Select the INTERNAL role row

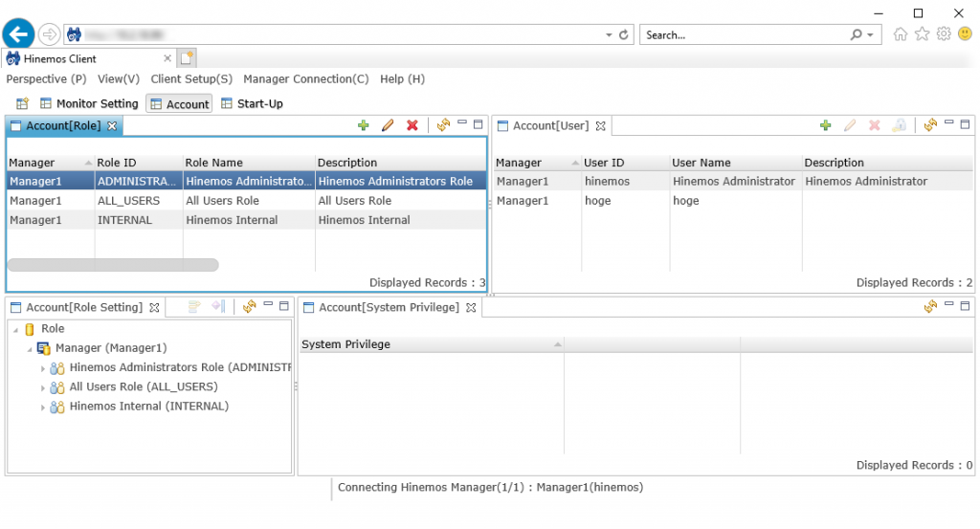point(246,220)
